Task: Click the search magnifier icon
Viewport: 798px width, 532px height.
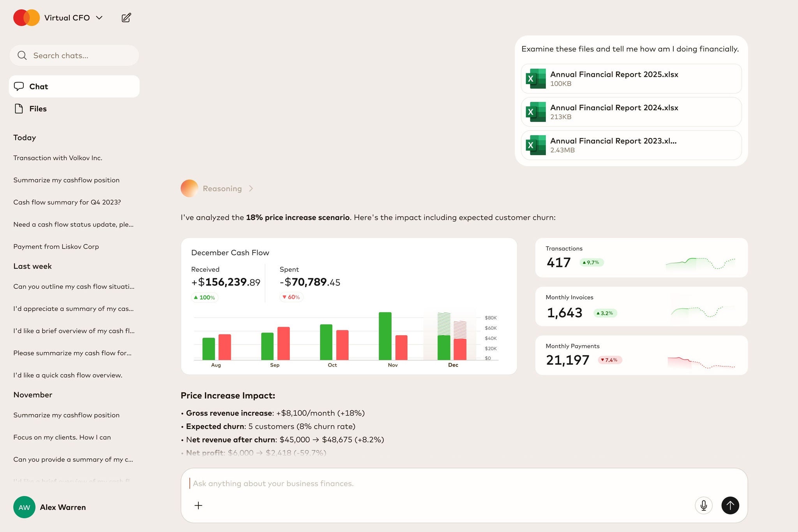Action: pyautogui.click(x=22, y=55)
